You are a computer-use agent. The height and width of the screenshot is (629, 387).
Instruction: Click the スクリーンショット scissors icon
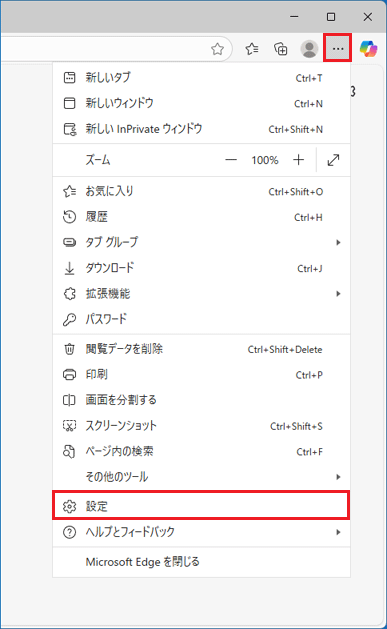[x=69, y=426]
